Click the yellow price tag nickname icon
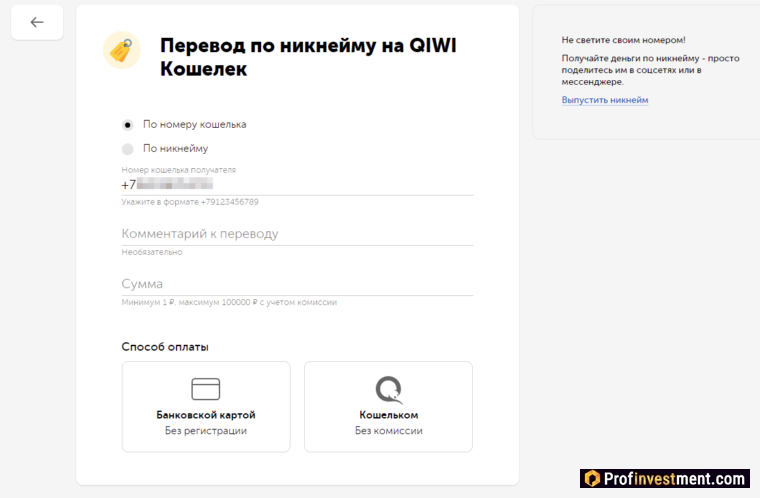The height and width of the screenshot is (498, 760). pyautogui.click(x=122, y=50)
